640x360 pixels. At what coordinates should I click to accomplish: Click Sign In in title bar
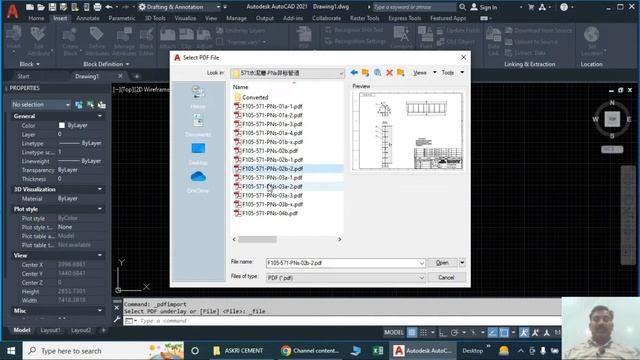[484, 7]
